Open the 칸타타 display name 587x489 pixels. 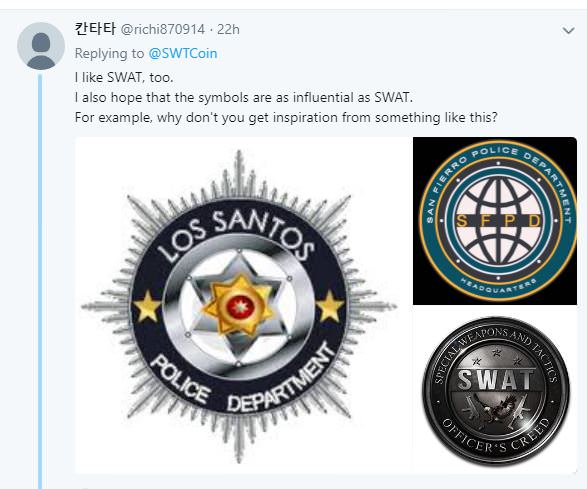[x=95, y=29]
